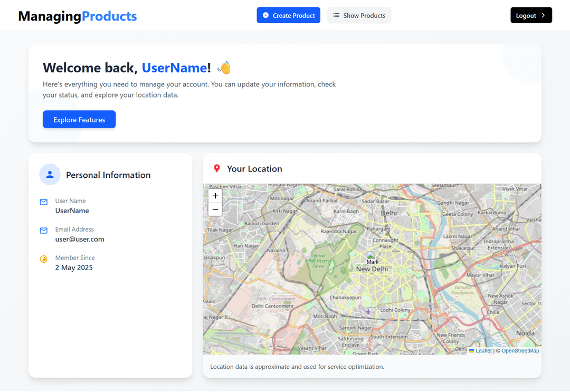Open the OpenStreetMap attribution link
The width and height of the screenshot is (570, 392).
(520, 350)
